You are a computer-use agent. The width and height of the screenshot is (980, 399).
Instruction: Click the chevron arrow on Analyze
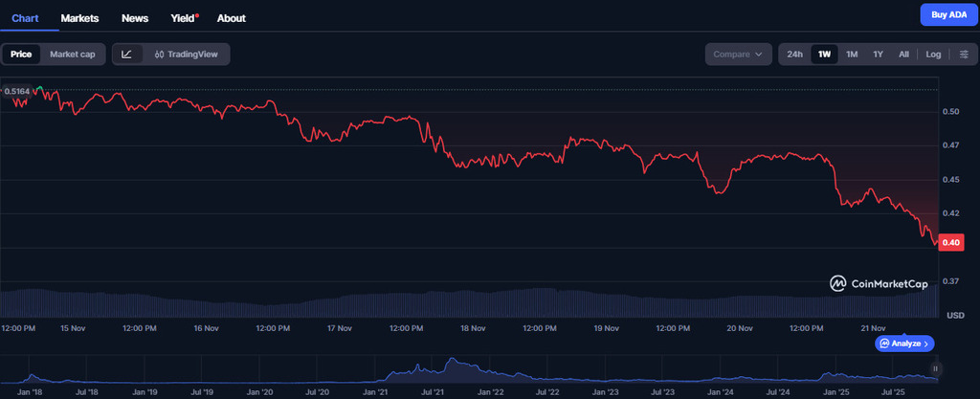[926, 343]
